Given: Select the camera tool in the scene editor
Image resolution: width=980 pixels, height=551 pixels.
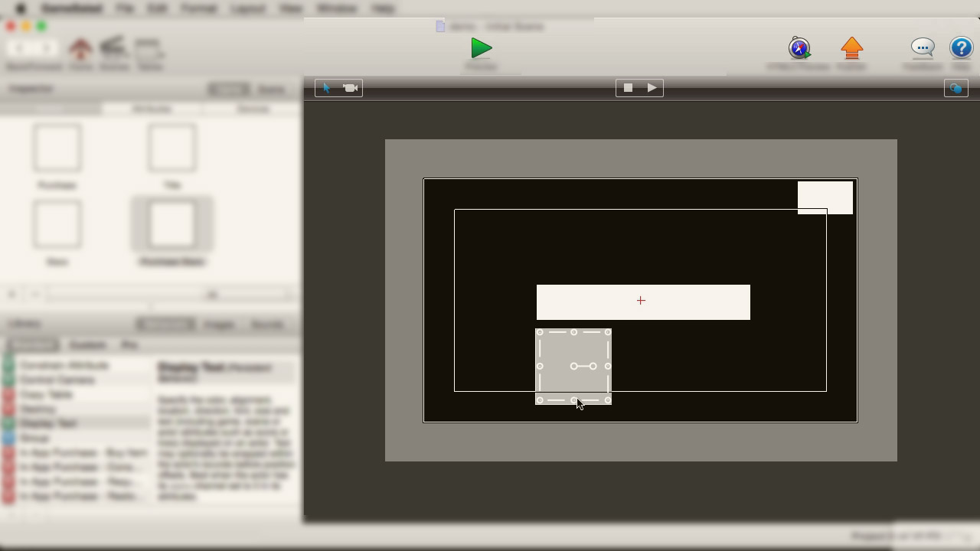Looking at the screenshot, I should (350, 87).
